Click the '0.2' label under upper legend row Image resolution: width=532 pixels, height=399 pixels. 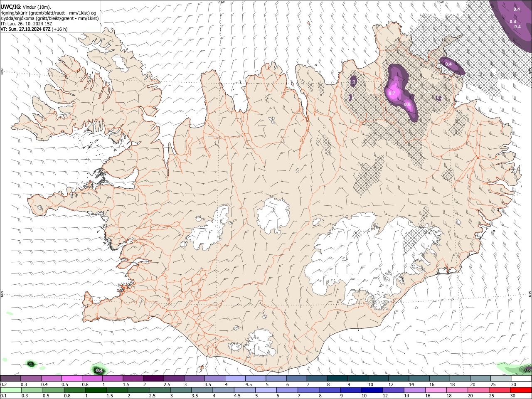click(3, 384)
